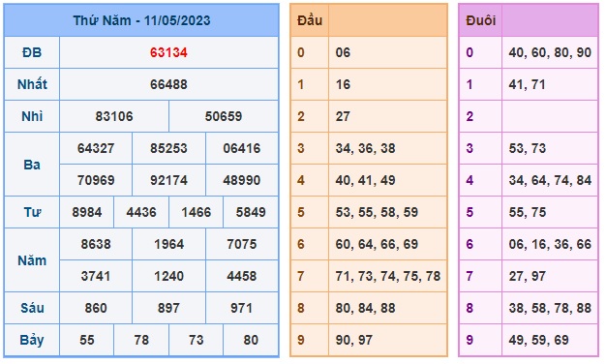This screenshot has height=364, width=606.
Task: Click Bảy prize number 55
Action: [87, 340]
